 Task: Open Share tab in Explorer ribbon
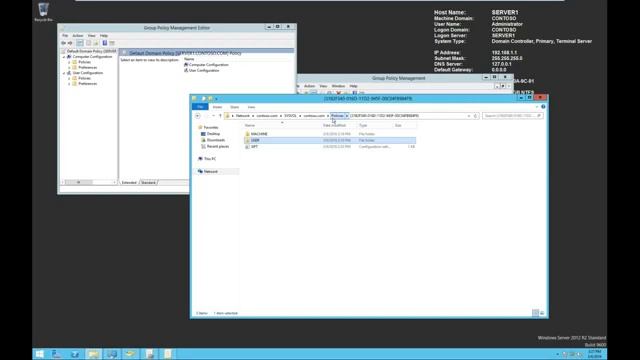tap(234, 107)
